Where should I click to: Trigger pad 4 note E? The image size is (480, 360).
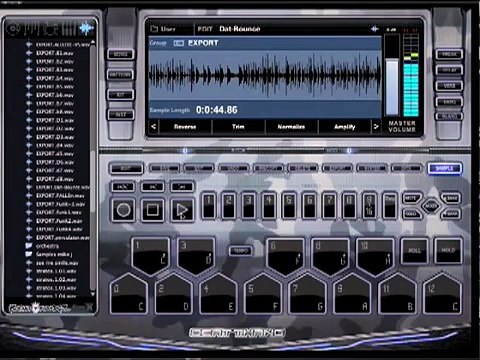pos(218,295)
